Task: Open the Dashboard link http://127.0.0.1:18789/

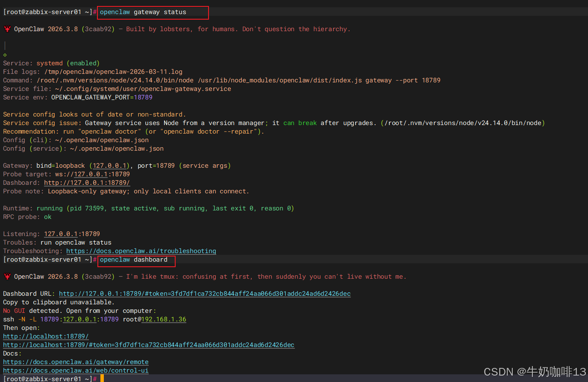Action: click(87, 183)
